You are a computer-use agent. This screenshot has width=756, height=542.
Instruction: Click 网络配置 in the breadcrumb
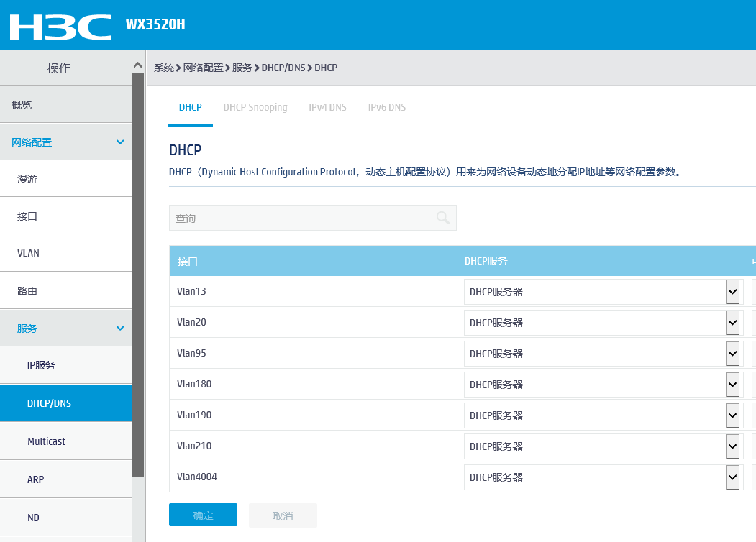click(203, 68)
